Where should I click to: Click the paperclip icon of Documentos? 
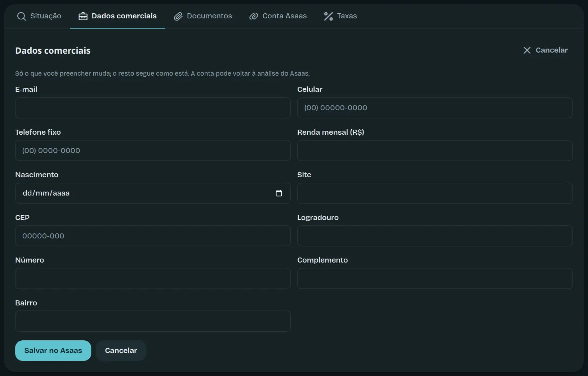click(178, 16)
